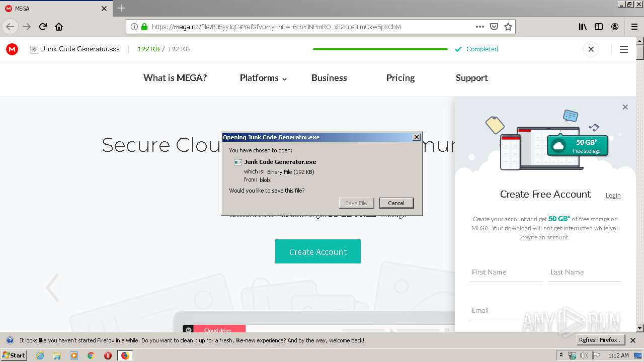Viewport: 644px width, 362px height.
Task: Close the Create Free Account panel
Action: pyautogui.click(x=625, y=107)
